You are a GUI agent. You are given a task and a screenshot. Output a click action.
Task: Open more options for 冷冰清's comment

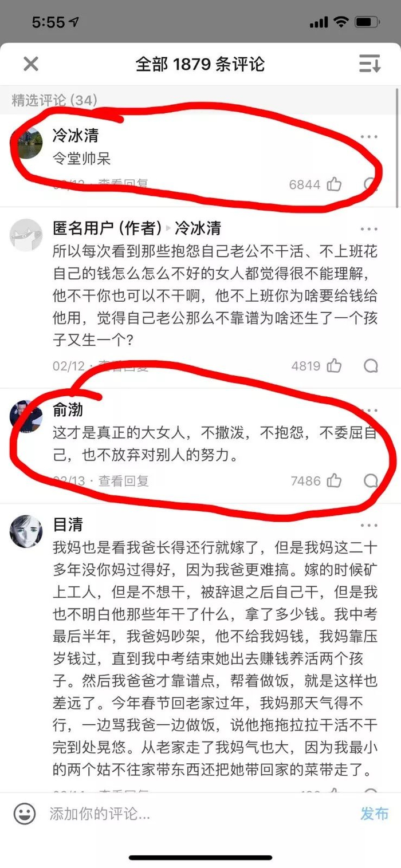point(369,136)
